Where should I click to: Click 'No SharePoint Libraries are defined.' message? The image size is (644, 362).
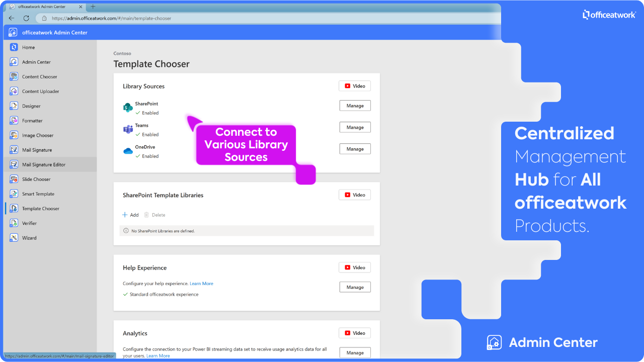coord(163,231)
